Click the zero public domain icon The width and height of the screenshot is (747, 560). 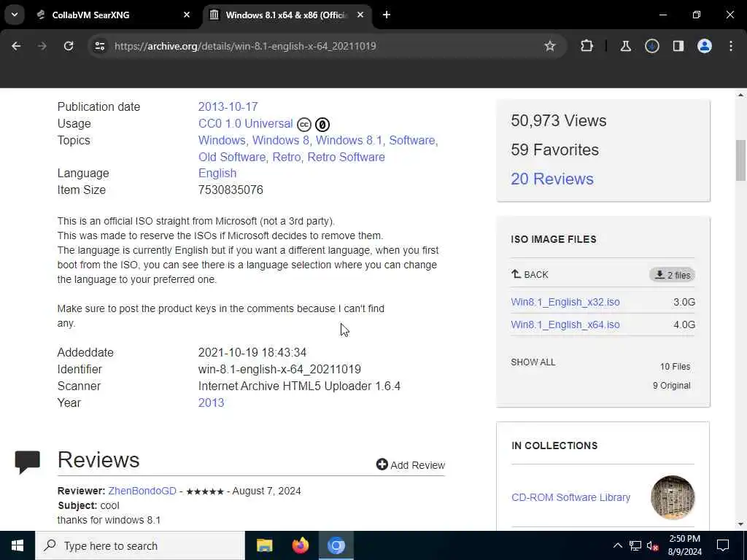click(322, 125)
